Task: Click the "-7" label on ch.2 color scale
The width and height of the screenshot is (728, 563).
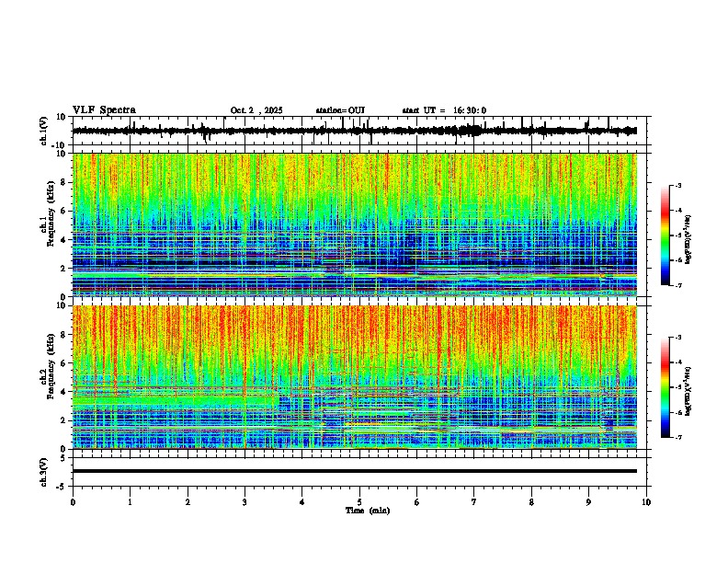Action: pos(678,437)
